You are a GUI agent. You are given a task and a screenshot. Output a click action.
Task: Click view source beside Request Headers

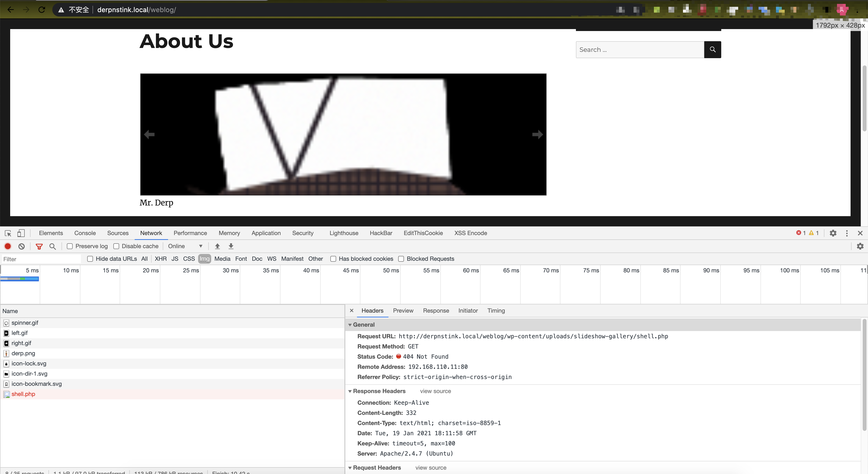coord(431,468)
